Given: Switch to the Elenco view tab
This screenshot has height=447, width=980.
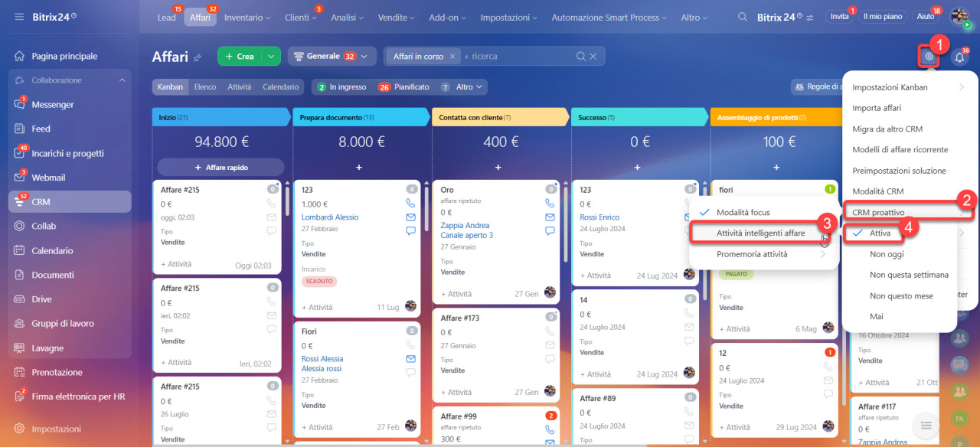Looking at the screenshot, I should pyautogui.click(x=205, y=87).
